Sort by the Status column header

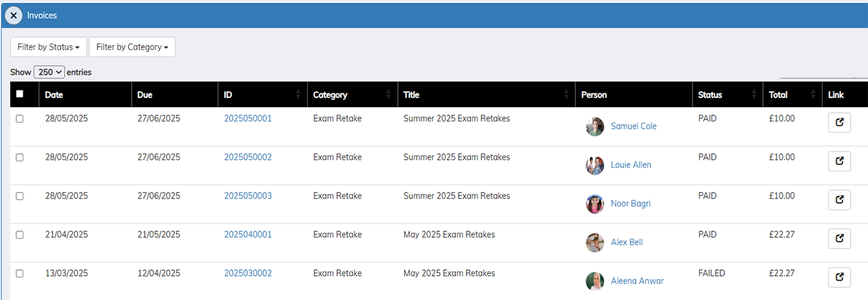[710, 95]
